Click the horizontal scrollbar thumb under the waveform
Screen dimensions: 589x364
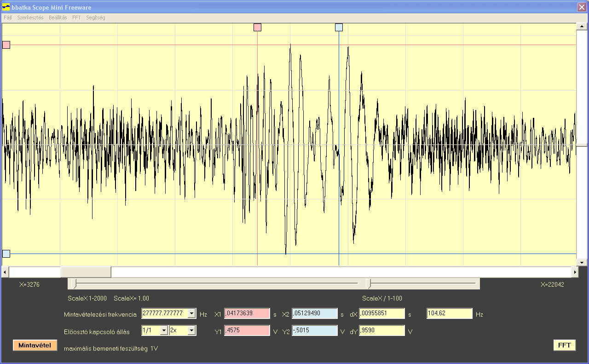tap(86, 272)
